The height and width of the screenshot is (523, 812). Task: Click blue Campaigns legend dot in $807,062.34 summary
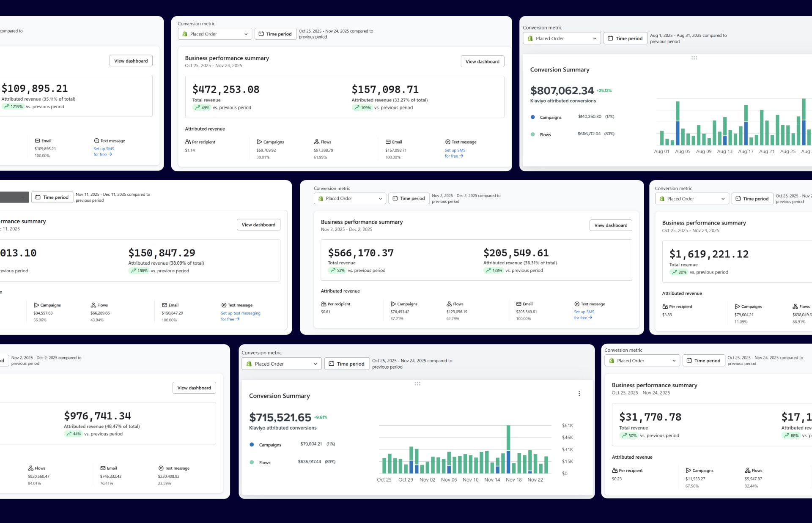pos(533,117)
